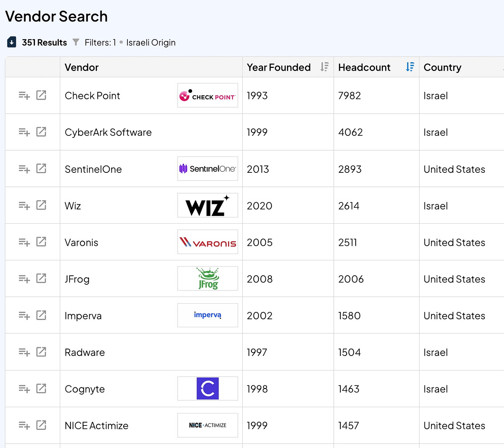Image resolution: width=504 pixels, height=448 pixels.
Task: Add Imperva to list
Action: 24,315
